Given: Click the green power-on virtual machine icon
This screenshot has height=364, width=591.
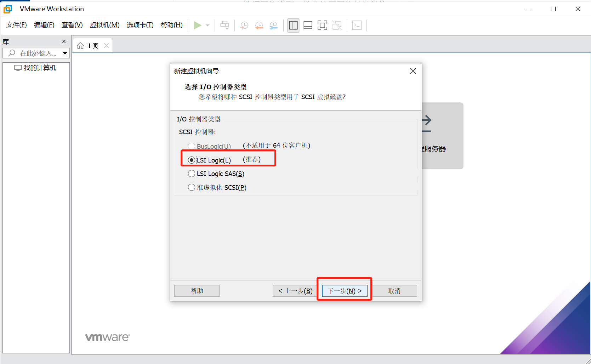Looking at the screenshot, I should [x=198, y=25].
